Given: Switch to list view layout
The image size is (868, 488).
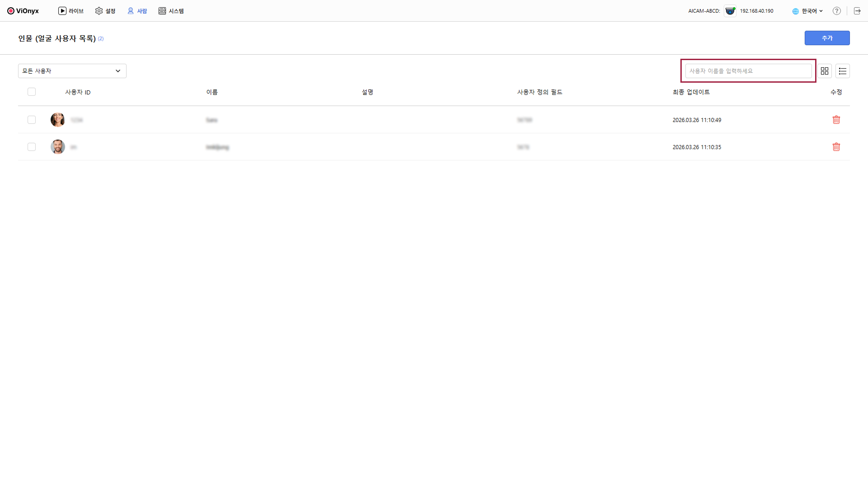Looking at the screenshot, I should 842,71.
